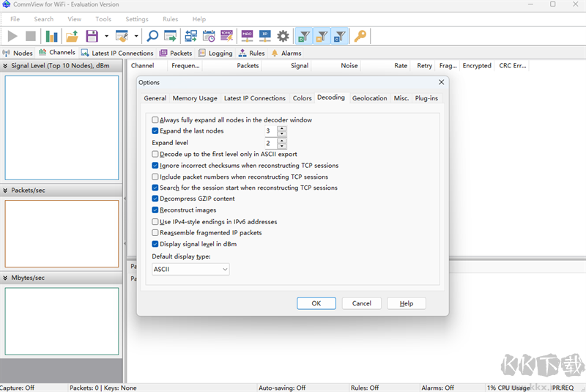This screenshot has height=392, width=586.
Task: Save packets with the floppy disk icon
Action: 92,36
